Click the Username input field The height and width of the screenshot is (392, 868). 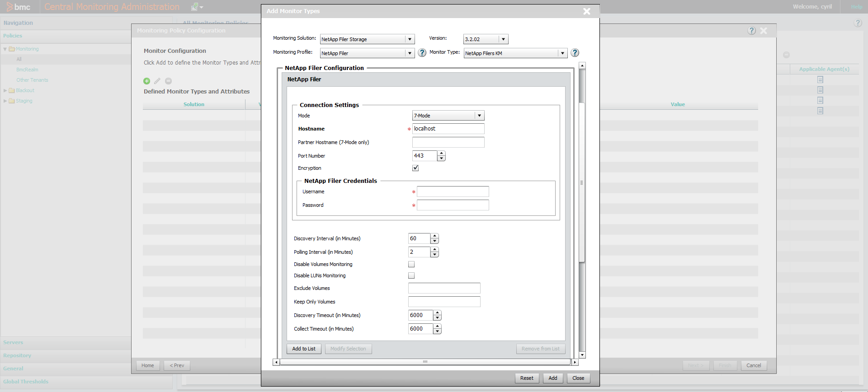click(x=453, y=191)
